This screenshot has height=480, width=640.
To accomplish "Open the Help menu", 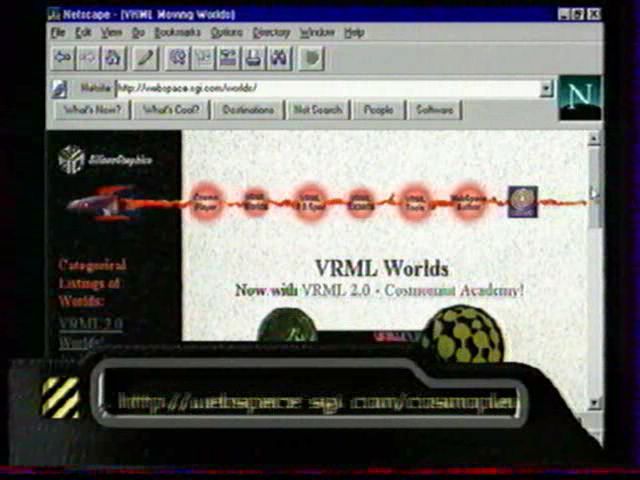I will (354, 33).
